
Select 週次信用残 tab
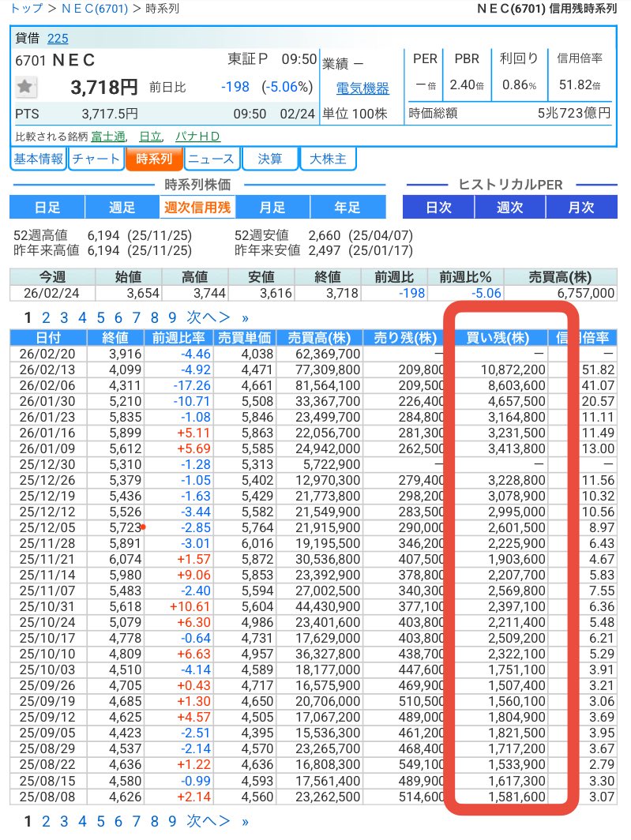pos(197,208)
